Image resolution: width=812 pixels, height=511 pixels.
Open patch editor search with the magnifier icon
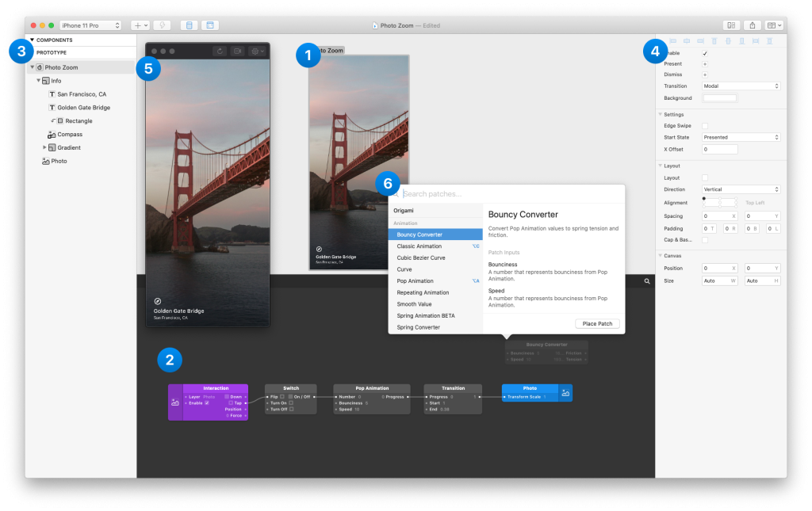point(646,281)
